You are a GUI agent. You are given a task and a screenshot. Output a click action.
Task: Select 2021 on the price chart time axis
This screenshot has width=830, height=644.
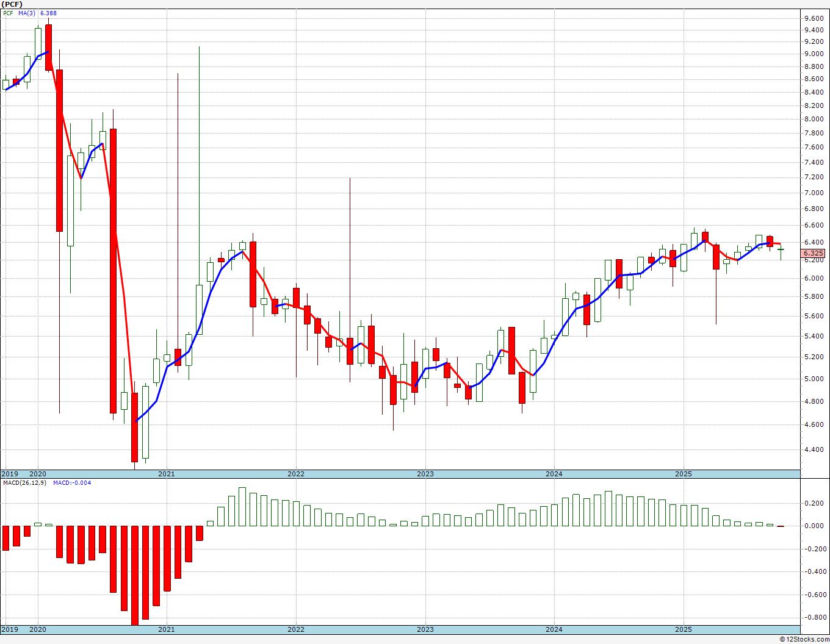click(167, 474)
